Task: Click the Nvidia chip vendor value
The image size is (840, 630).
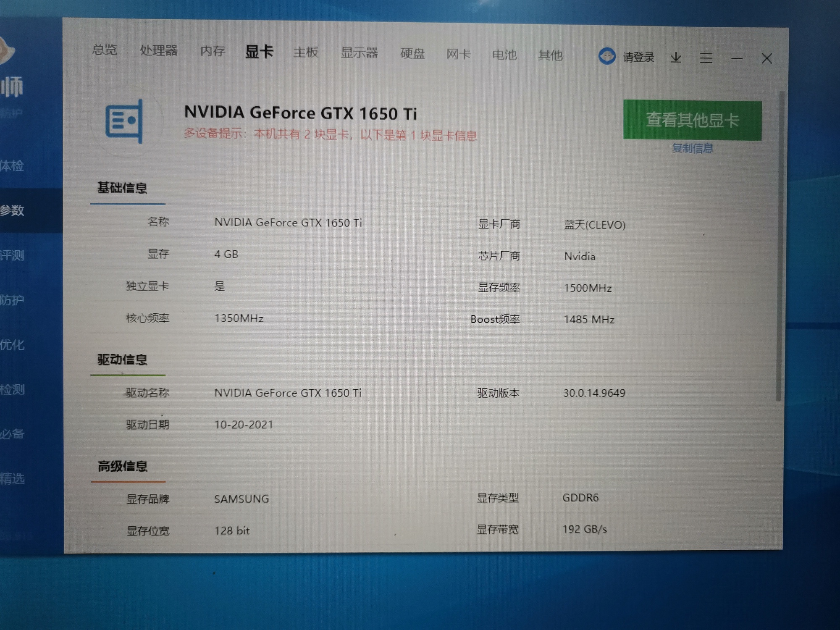Action: pos(580,256)
